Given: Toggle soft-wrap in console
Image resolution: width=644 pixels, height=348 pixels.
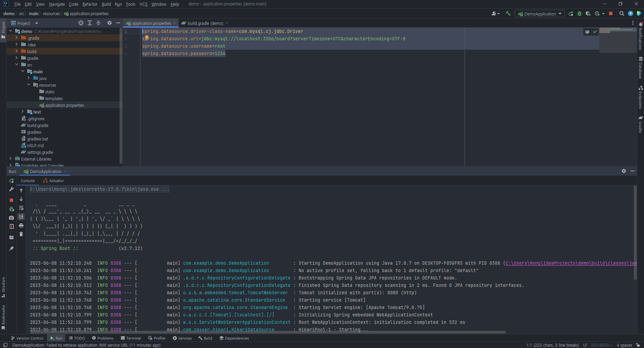Looking at the screenshot, I should tap(21, 208).
